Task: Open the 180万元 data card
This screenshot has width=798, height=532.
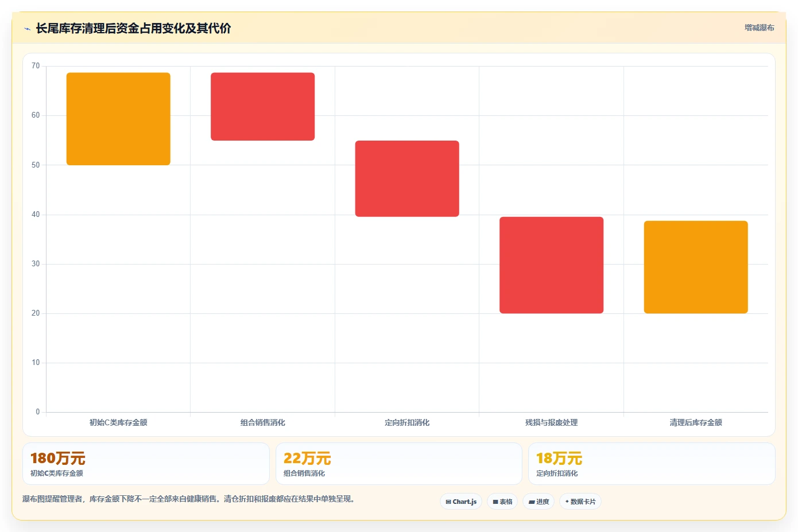Action: click(146, 464)
